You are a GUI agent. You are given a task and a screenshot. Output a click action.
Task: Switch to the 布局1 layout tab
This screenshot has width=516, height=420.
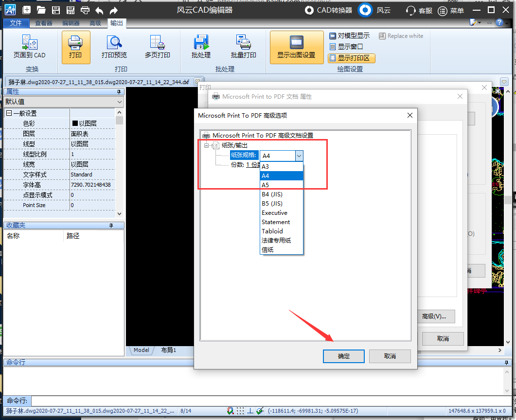168,350
